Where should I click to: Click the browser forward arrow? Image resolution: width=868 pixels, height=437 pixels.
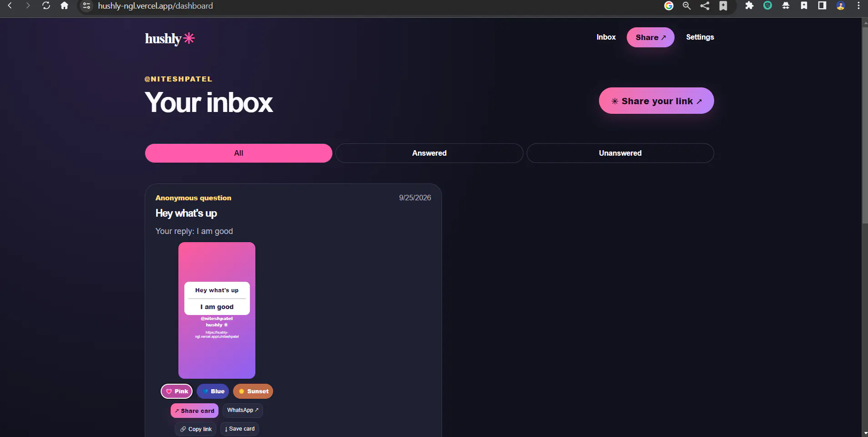coord(28,5)
